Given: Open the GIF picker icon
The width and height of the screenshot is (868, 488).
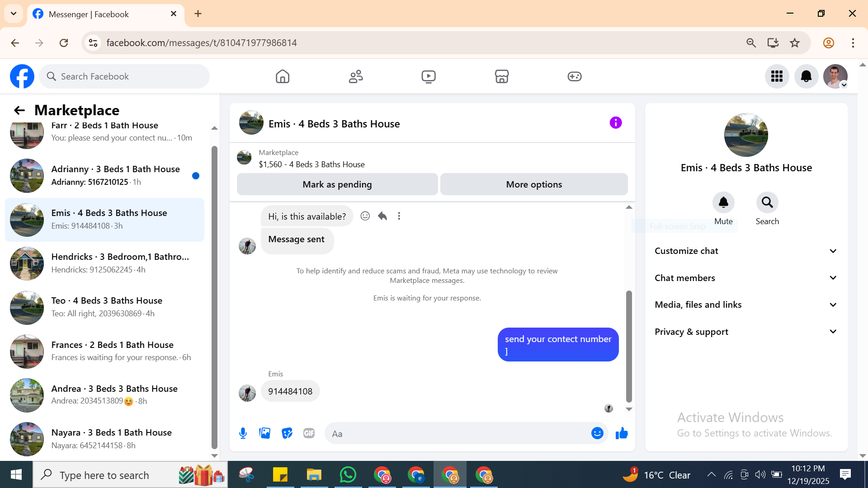Looking at the screenshot, I should point(309,433).
